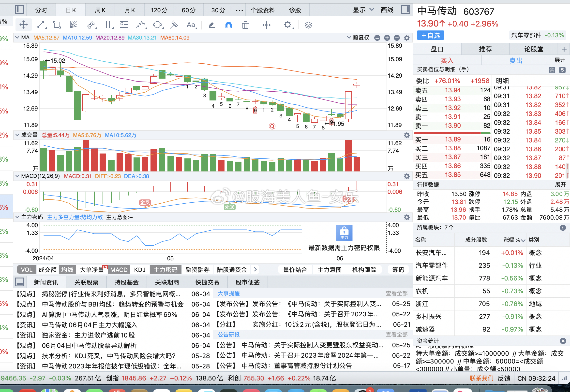Select the eraser highlighter tool
The width and height of the screenshot is (570, 392).
(211, 25)
